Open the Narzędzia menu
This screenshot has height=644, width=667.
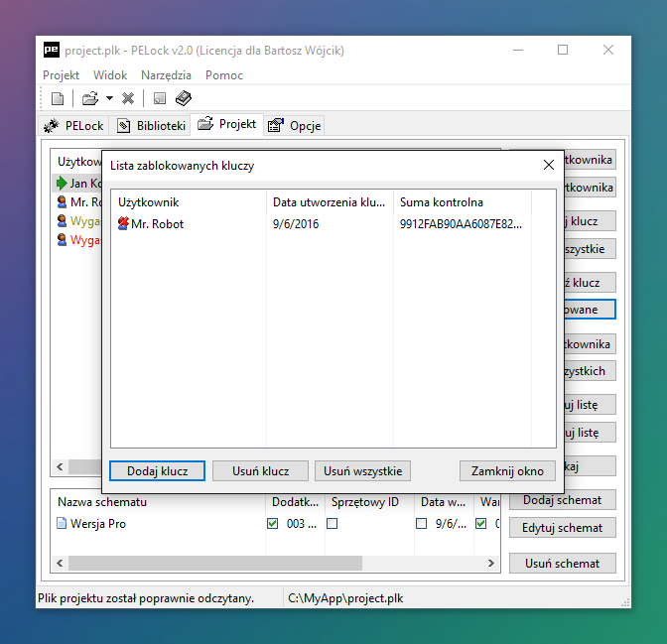[x=166, y=75]
